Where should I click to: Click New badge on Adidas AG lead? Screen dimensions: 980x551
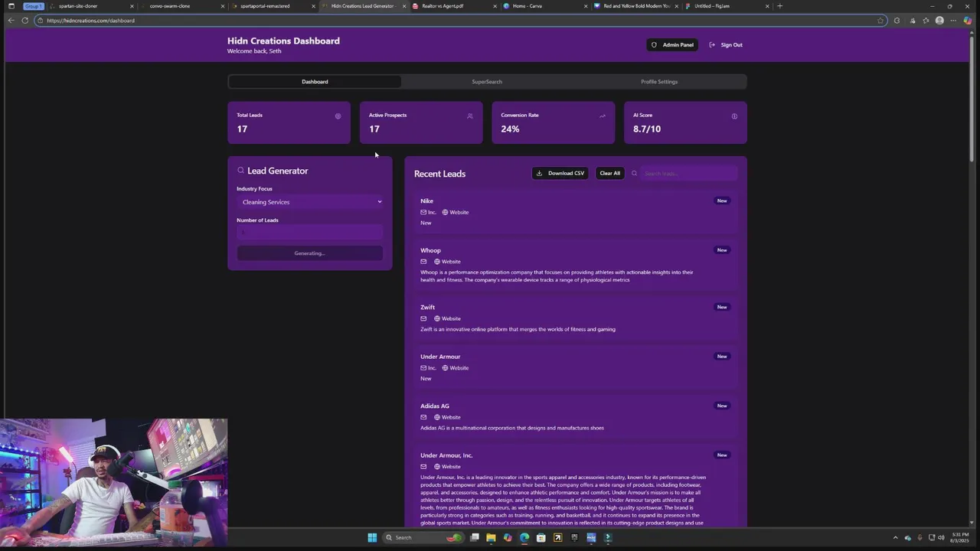(722, 406)
